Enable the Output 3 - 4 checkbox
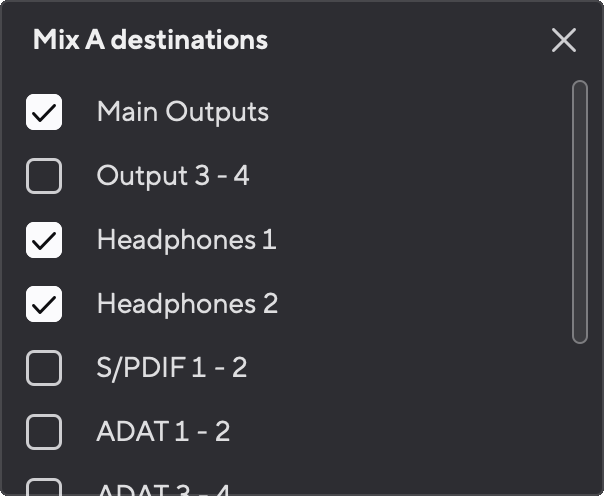The image size is (604, 496). [x=44, y=176]
